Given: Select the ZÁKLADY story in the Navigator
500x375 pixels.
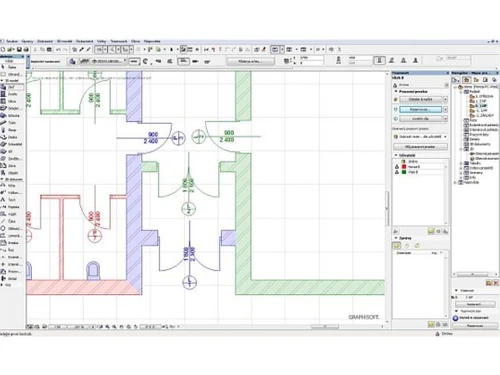Looking at the screenshot, I should point(481,115).
